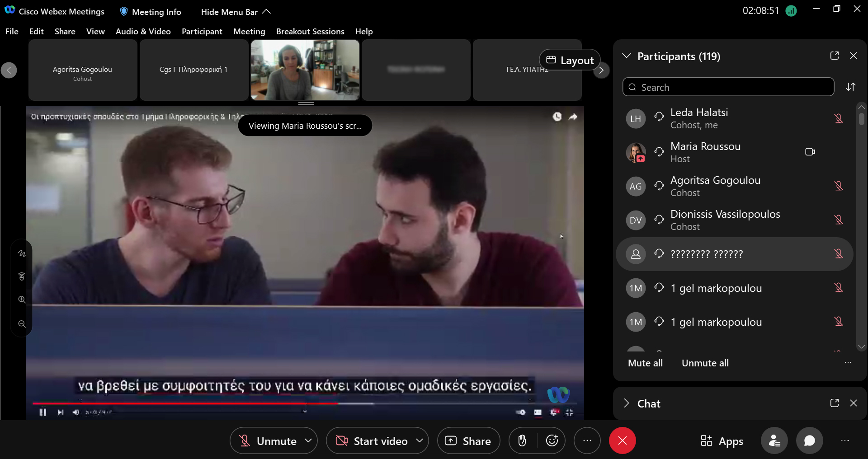Toggle the Participants panel icon button
Screen dimensions: 868x459
click(x=774, y=440)
